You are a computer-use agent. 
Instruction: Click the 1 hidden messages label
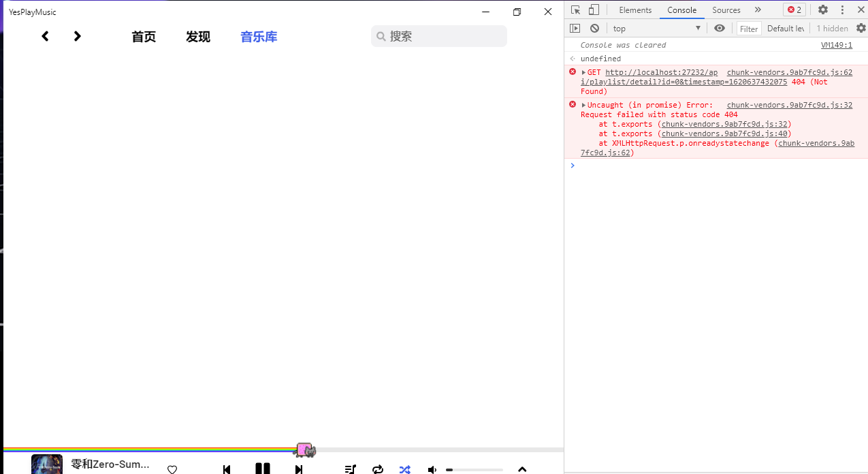(832, 28)
